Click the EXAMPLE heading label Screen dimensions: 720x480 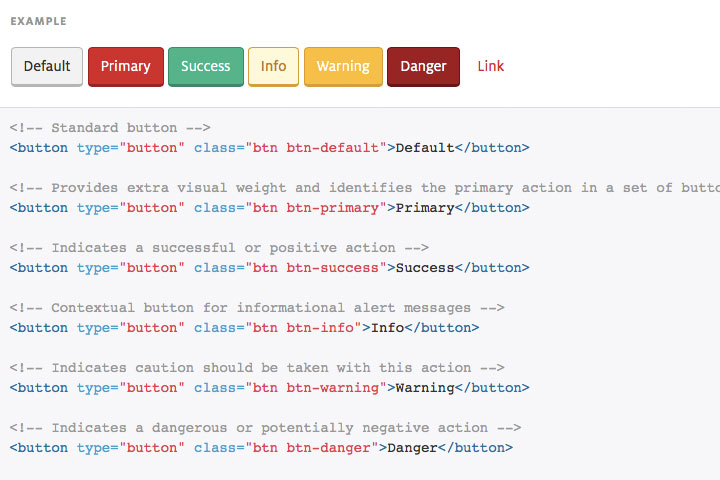click(39, 21)
